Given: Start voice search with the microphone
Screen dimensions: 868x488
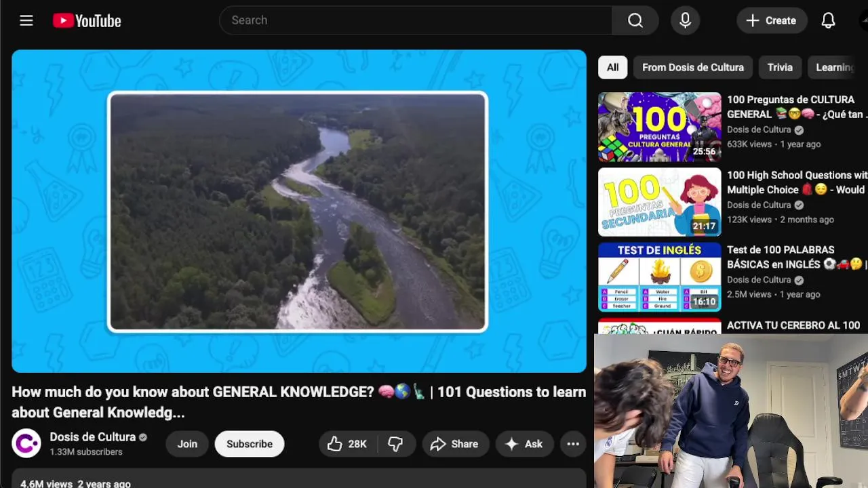Looking at the screenshot, I should click(686, 20).
